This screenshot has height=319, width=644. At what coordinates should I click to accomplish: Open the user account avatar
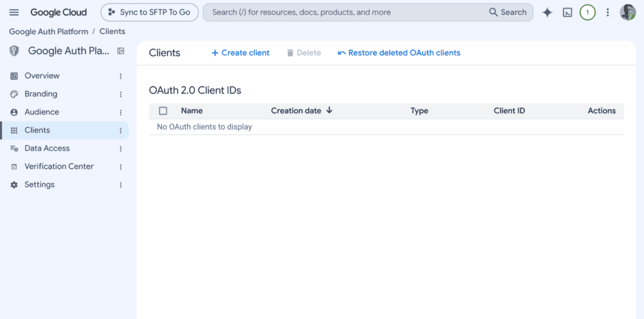(627, 12)
